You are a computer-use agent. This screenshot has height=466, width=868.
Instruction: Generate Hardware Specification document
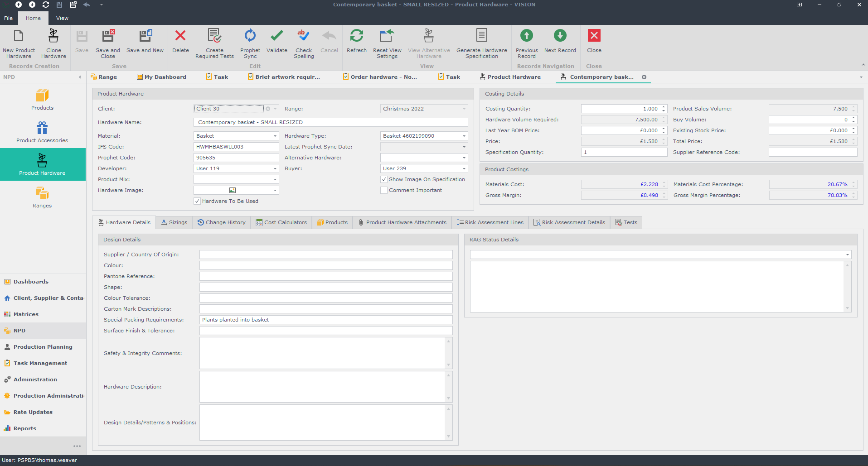point(481,43)
